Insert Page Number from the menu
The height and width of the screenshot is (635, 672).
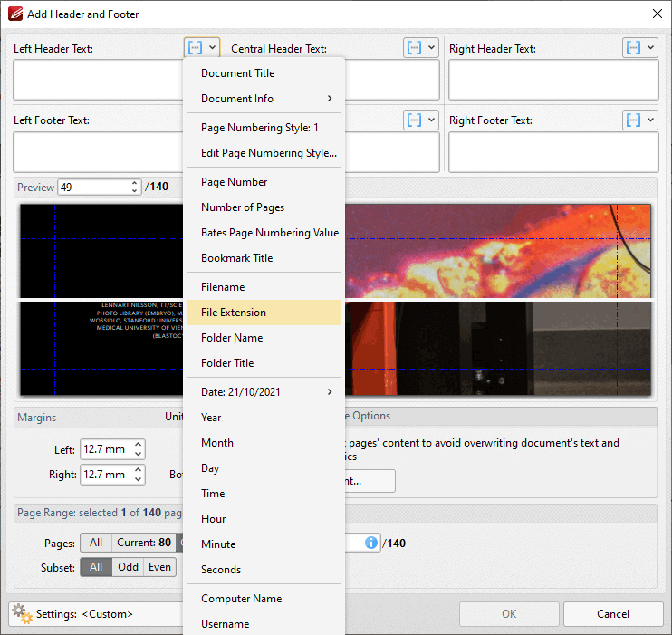pyautogui.click(x=234, y=182)
